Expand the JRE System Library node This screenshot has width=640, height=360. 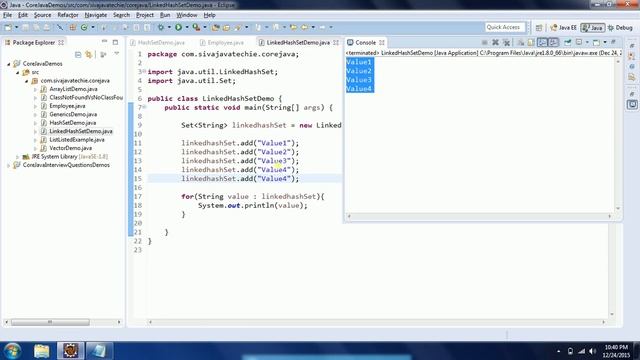point(18,157)
